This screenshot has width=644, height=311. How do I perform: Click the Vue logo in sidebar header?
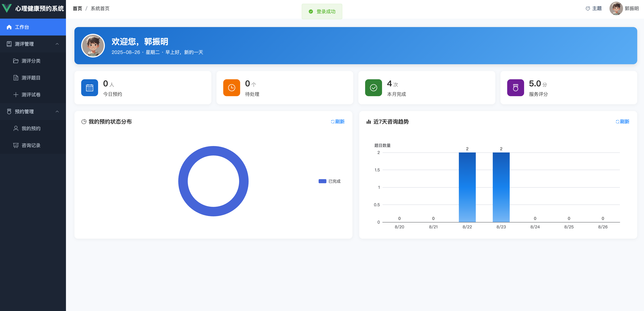7,8
